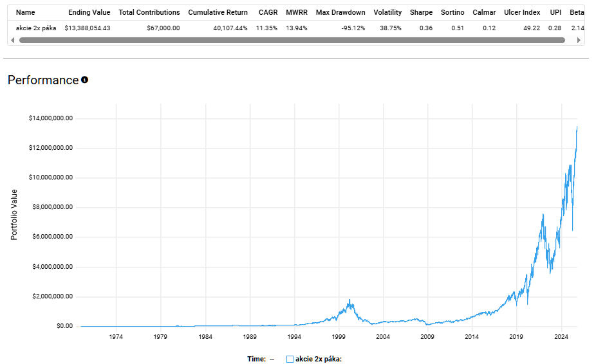596x364 pixels.
Task: Sort the table by CAGR header
Action: click(x=268, y=12)
